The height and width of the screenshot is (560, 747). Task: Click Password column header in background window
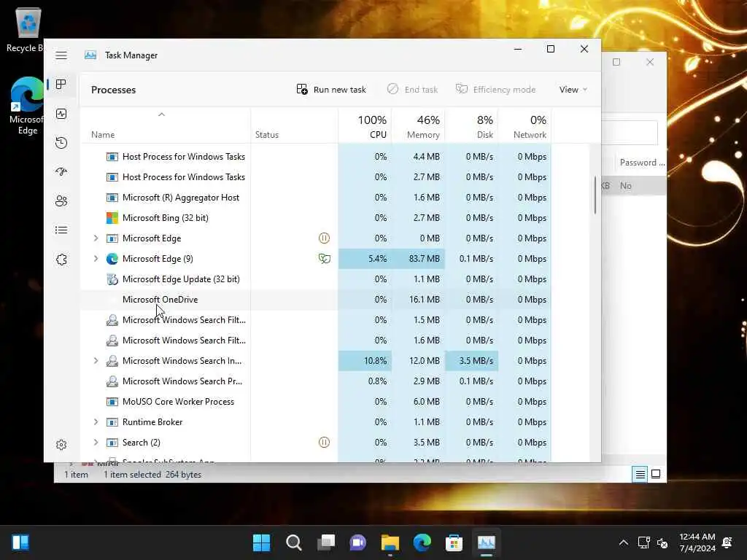642,163
